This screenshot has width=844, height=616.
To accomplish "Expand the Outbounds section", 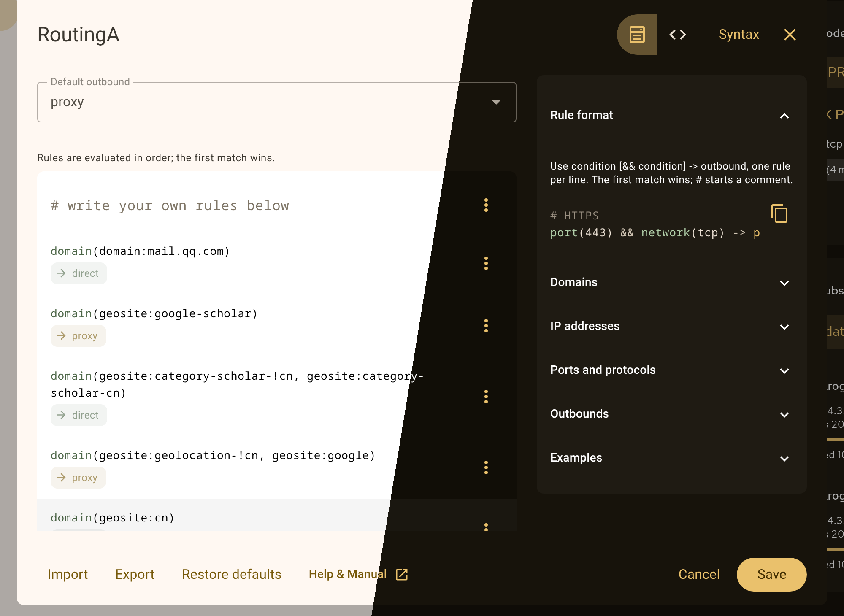I will [x=671, y=414].
